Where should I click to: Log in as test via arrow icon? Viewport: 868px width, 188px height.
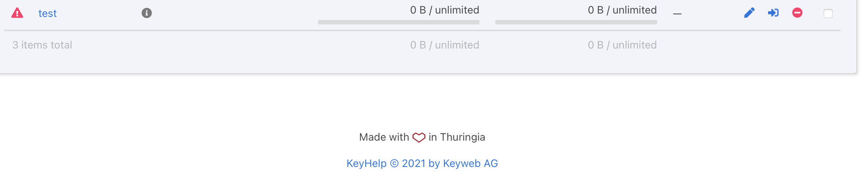click(x=773, y=13)
